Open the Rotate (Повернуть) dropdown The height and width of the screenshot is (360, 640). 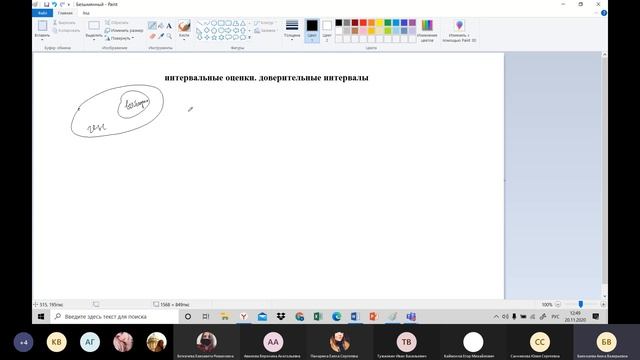(x=119, y=38)
